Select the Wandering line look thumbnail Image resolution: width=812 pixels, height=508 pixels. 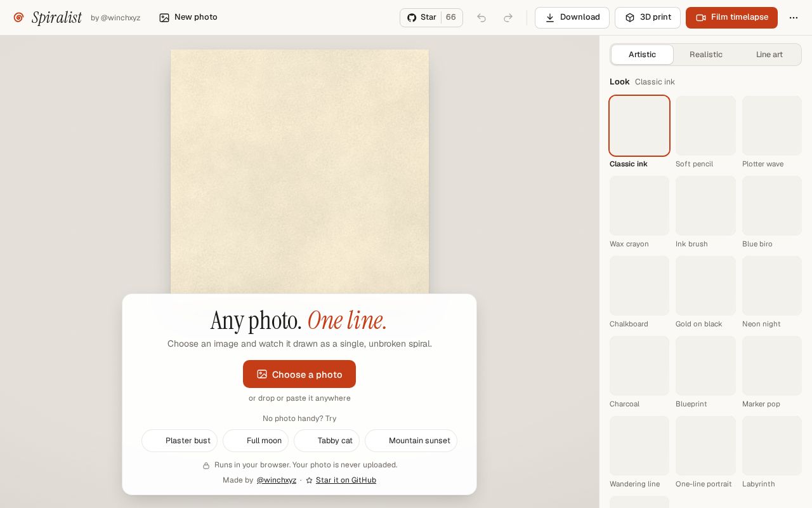coord(639,446)
